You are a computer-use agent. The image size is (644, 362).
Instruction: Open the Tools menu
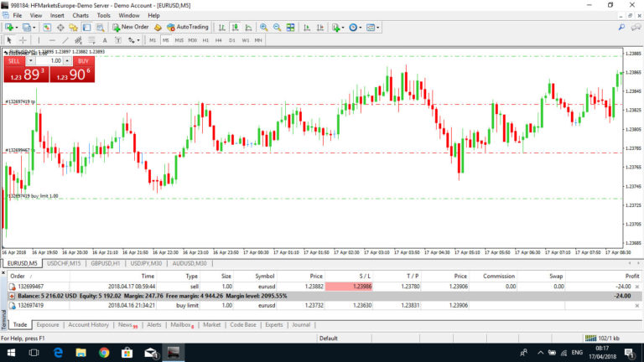click(x=103, y=16)
